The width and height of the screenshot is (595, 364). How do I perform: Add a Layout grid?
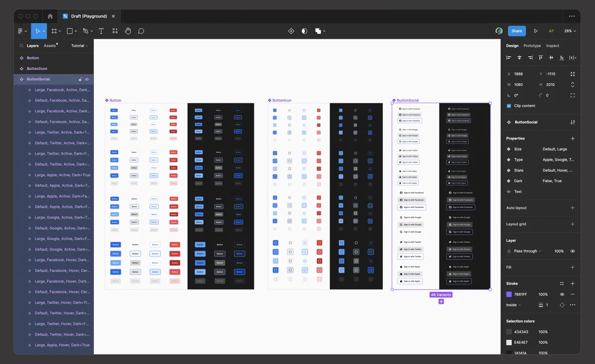[x=573, y=224]
